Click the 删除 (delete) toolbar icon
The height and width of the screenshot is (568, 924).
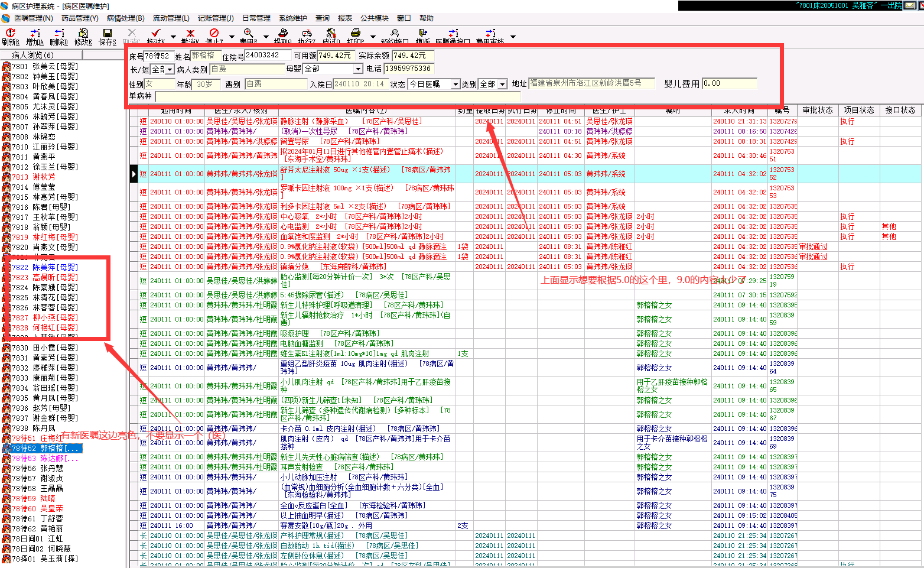[x=59, y=33]
